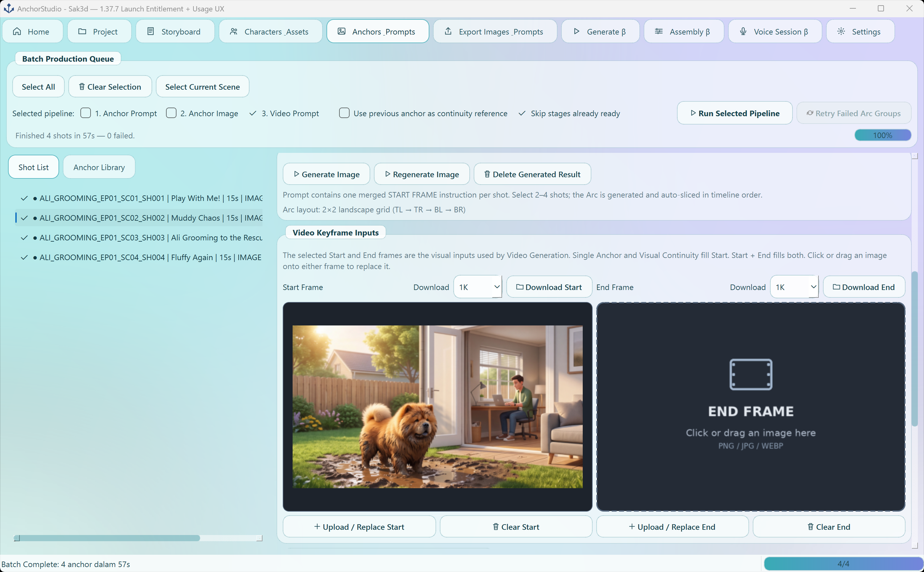Enable the 1. Anchor Prompt checkbox
924x572 pixels.
(x=86, y=113)
